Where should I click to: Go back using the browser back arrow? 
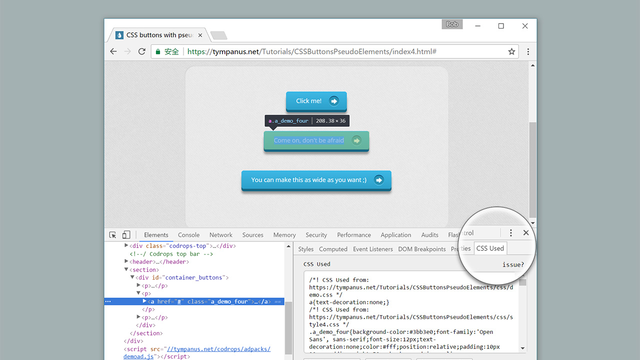(x=113, y=51)
